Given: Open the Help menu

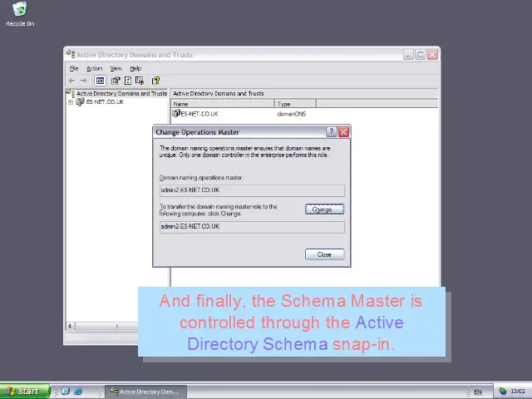Looking at the screenshot, I should click(x=135, y=68).
